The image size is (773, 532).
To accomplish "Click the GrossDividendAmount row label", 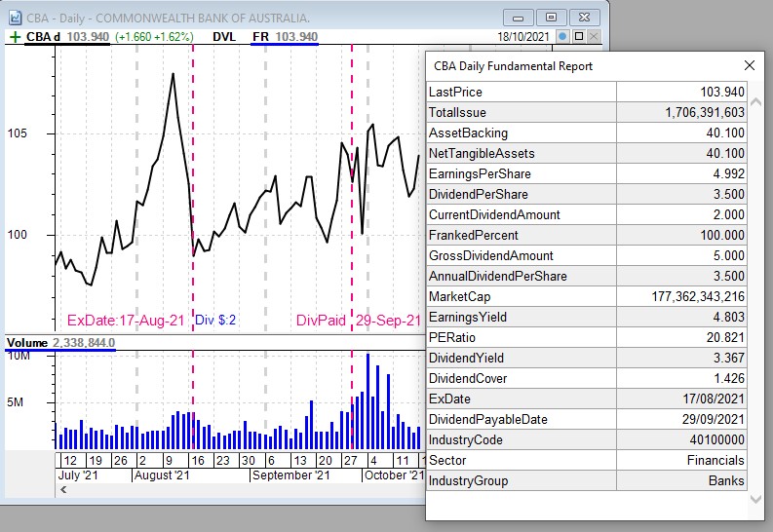I will point(491,255).
